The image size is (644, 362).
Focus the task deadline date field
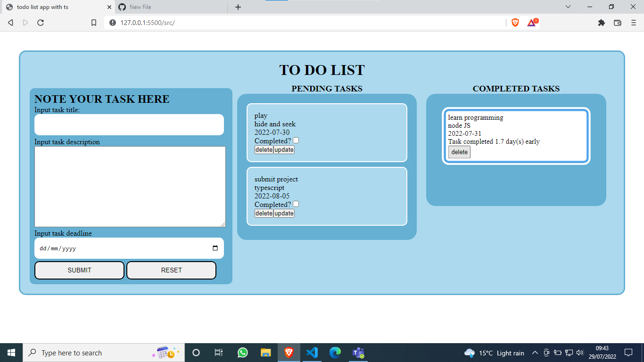pos(129,248)
